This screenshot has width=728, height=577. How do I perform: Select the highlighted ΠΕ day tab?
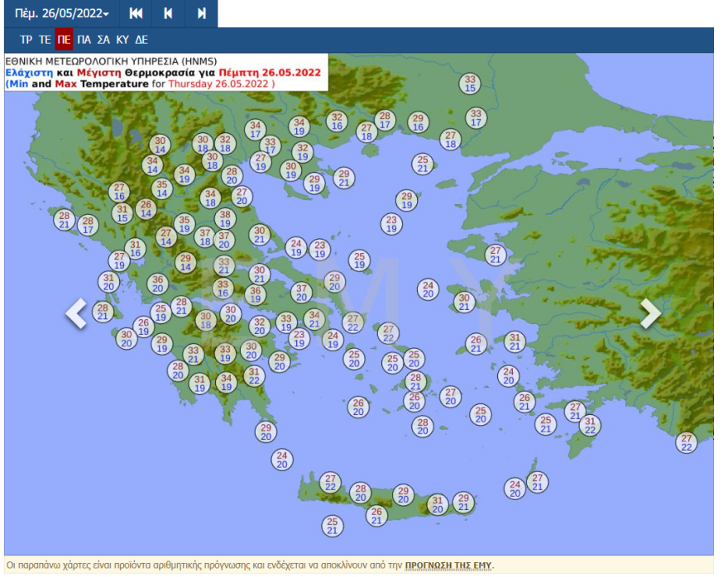[64, 40]
